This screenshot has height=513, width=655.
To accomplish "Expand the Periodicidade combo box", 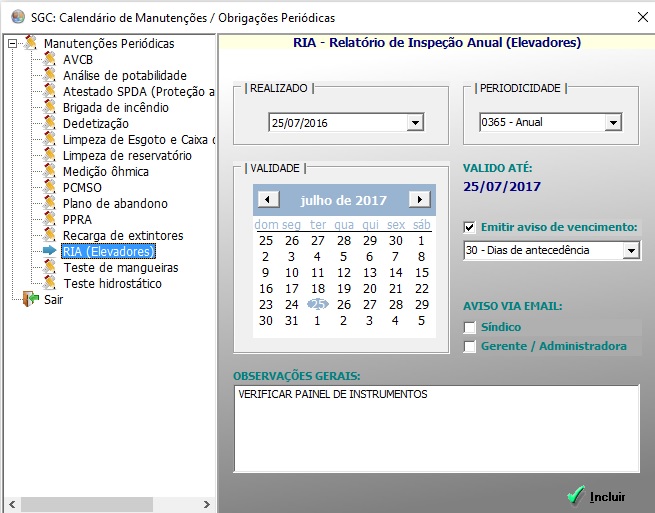I will click(613, 124).
